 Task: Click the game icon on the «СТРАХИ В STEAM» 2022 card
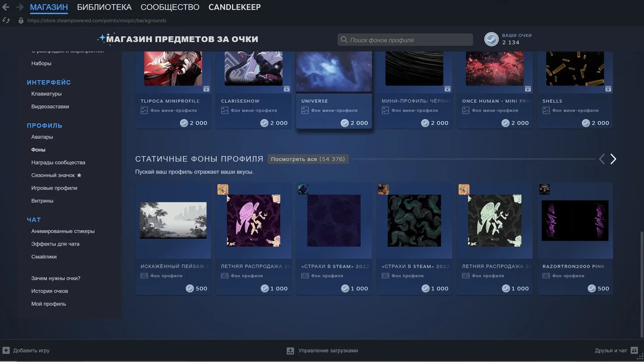pyautogui.click(x=303, y=189)
